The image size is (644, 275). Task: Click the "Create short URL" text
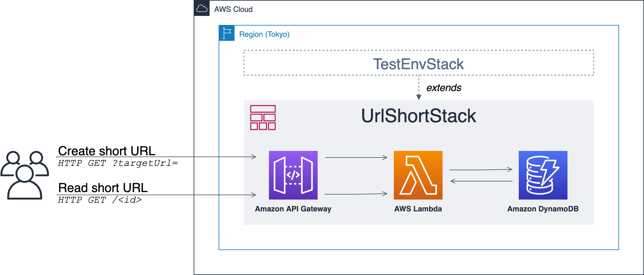coord(107,151)
